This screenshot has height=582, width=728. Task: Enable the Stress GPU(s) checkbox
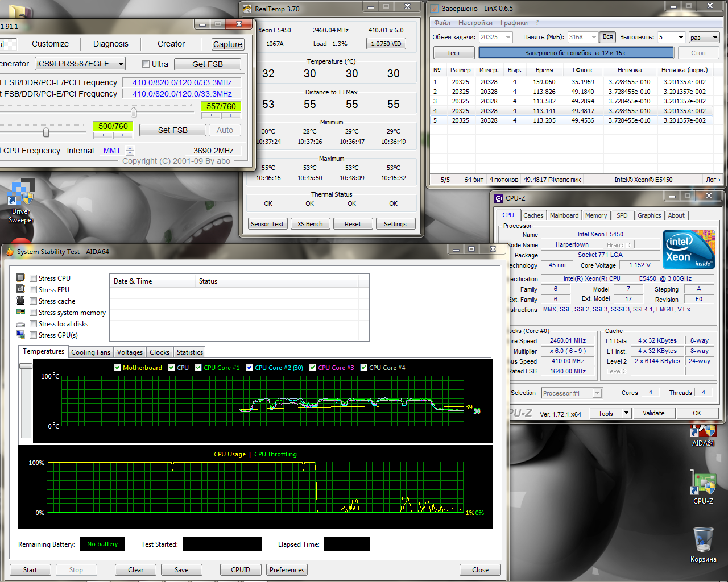pyautogui.click(x=34, y=335)
